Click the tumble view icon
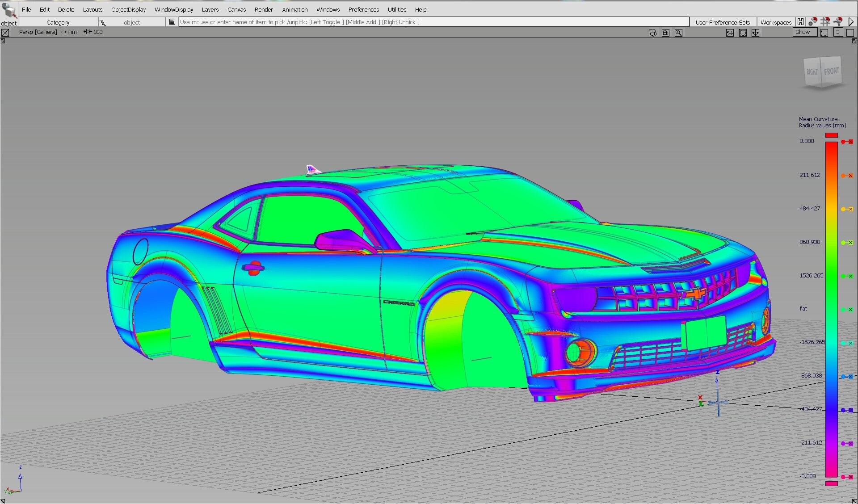 pyautogui.click(x=730, y=33)
